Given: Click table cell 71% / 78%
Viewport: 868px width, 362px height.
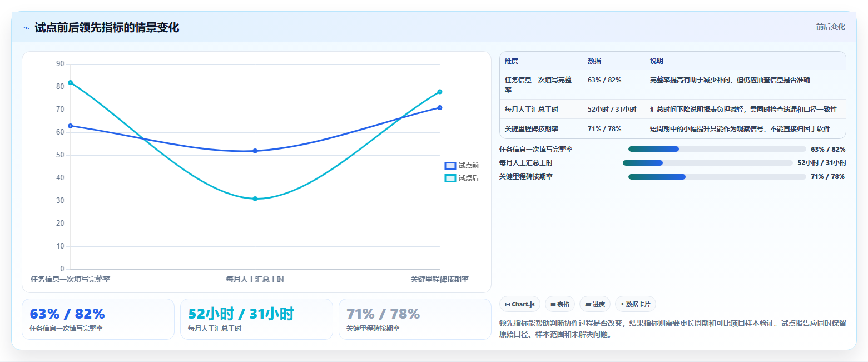Looking at the screenshot, I should [604, 129].
